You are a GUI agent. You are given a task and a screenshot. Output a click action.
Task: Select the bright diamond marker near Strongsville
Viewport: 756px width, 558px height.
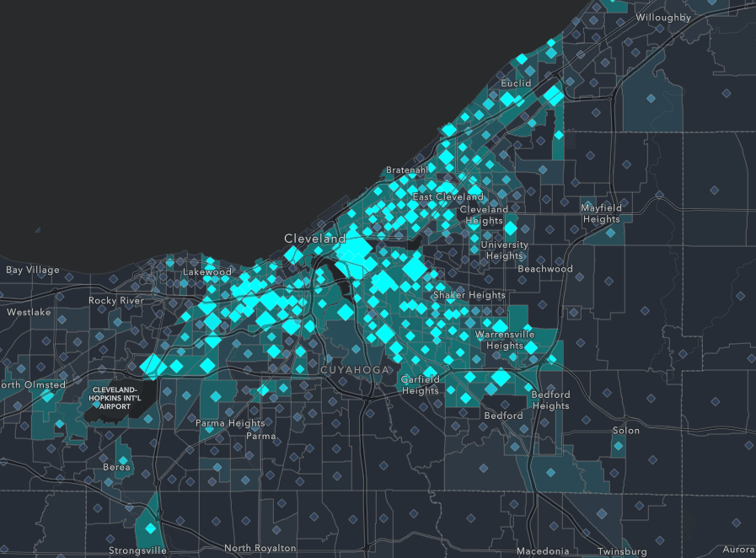(x=150, y=528)
